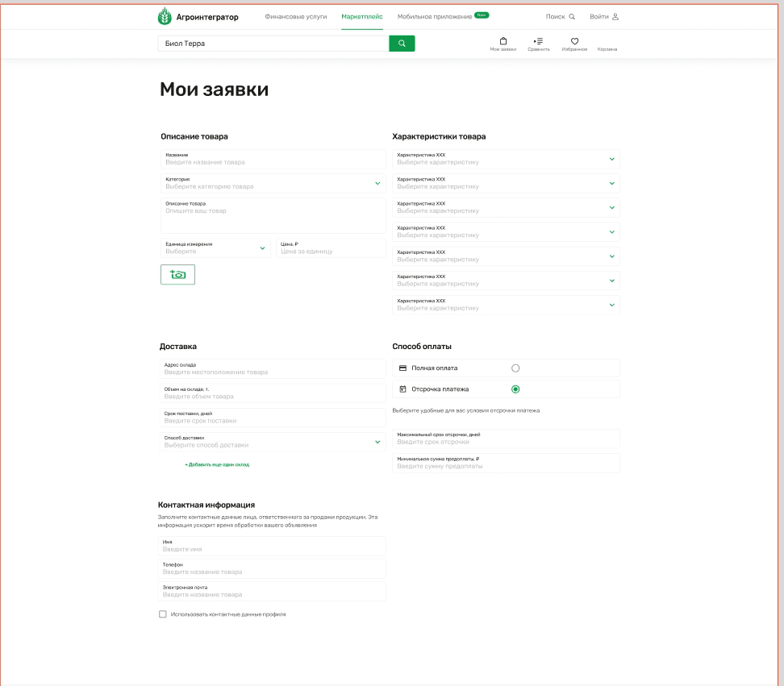784x686 pixels.
Task: Open the Финансовые услуги menu item
Action: (x=296, y=17)
